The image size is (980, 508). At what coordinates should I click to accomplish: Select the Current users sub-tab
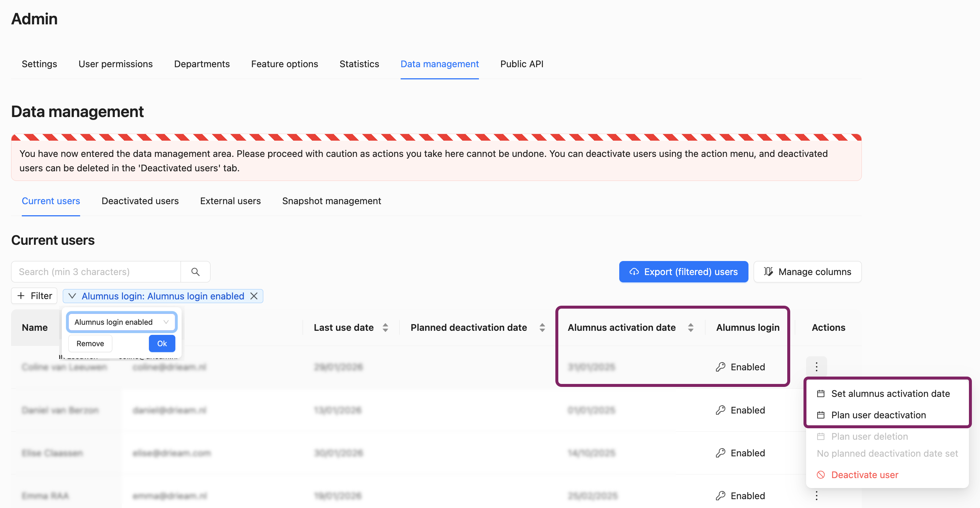(x=51, y=201)
